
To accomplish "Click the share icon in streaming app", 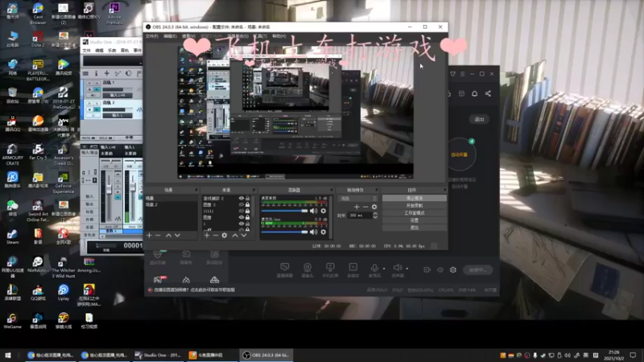I will [x=488, y=93].
